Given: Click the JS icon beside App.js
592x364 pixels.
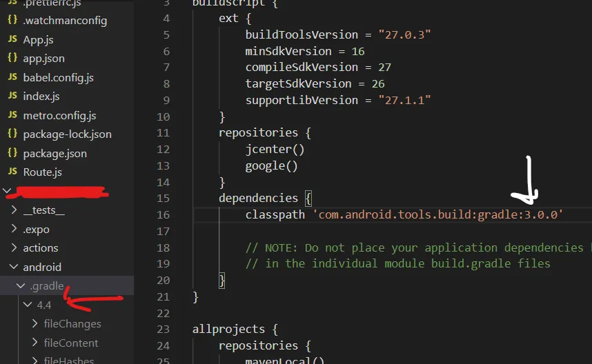Looking at the screenshot, I should click(12, 39).
